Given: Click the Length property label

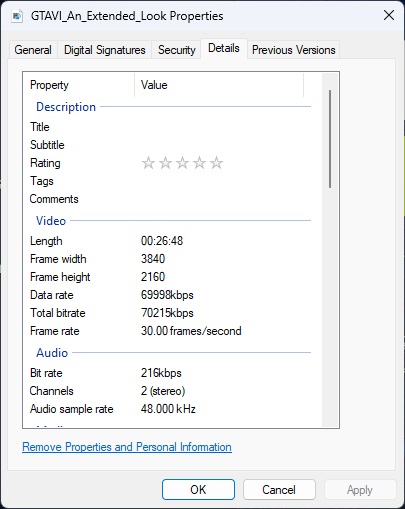Looking at the screenshot, I should pos(46,241).
